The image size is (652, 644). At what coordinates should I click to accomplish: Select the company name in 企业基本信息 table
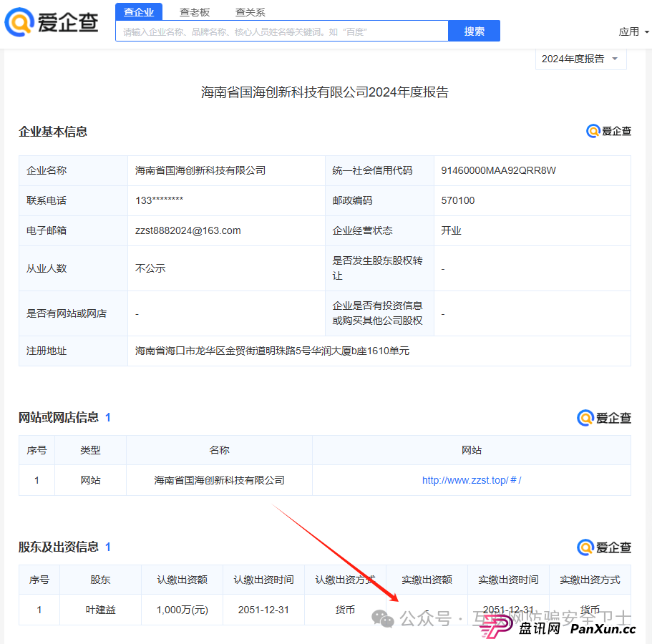[x=200, y=170]
